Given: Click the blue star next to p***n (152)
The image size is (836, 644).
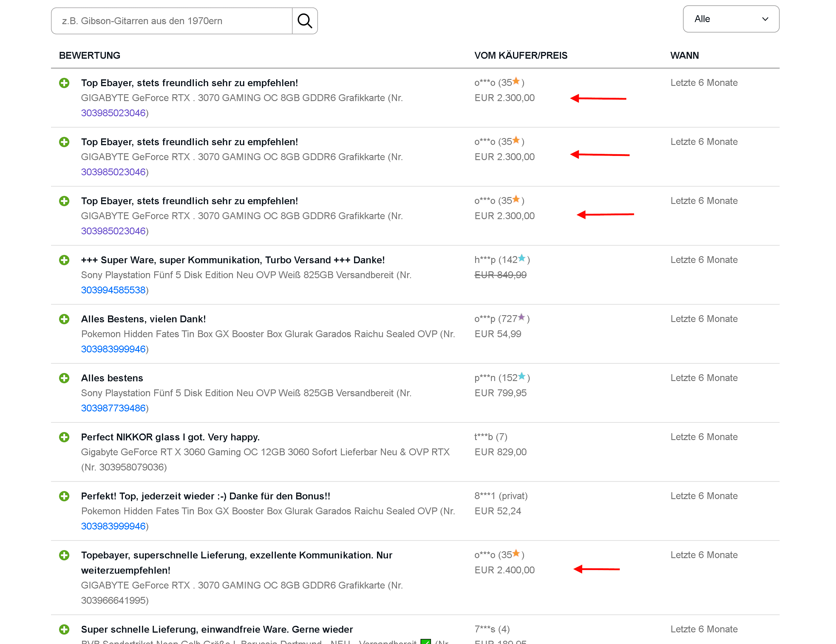Looking at the screenshot, I should tap(521, 376).
